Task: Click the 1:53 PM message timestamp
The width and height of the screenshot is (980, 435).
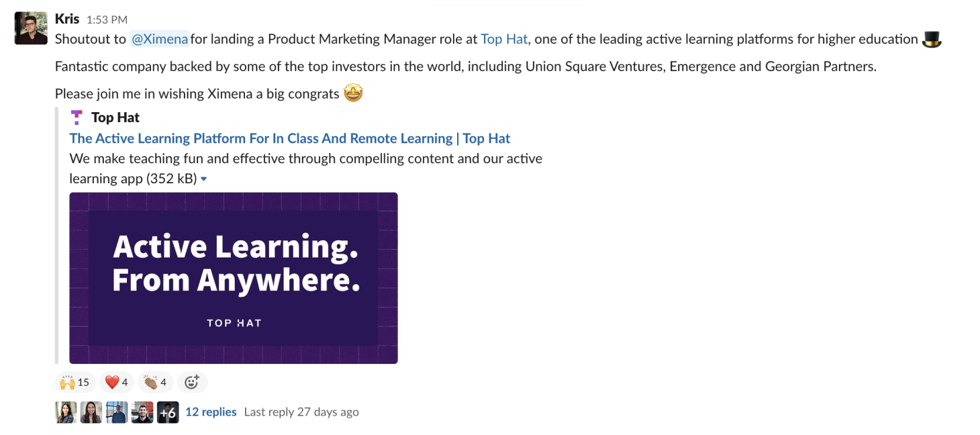Action: (x=107, y=20)
